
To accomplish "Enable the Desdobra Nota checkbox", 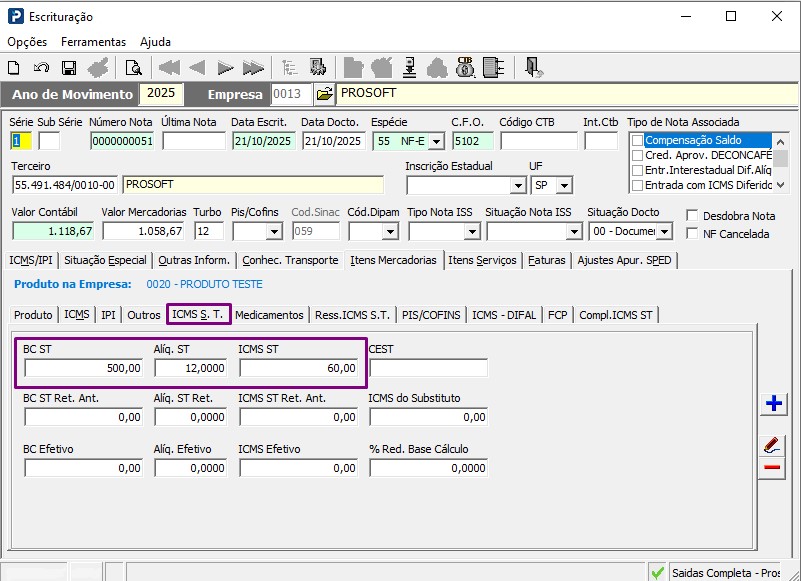I will click(694, 216).
